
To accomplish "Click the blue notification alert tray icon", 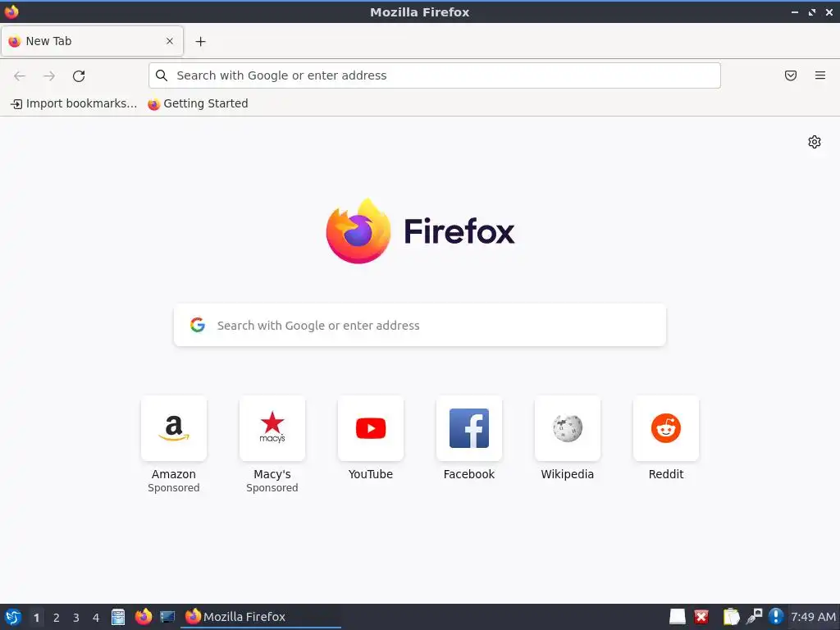I will (x=776, y=617).
